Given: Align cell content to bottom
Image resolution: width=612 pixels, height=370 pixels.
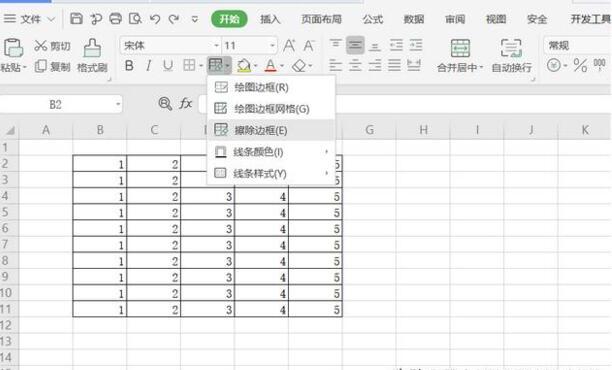Looking at the screenshot, I should tap(375, 46).
